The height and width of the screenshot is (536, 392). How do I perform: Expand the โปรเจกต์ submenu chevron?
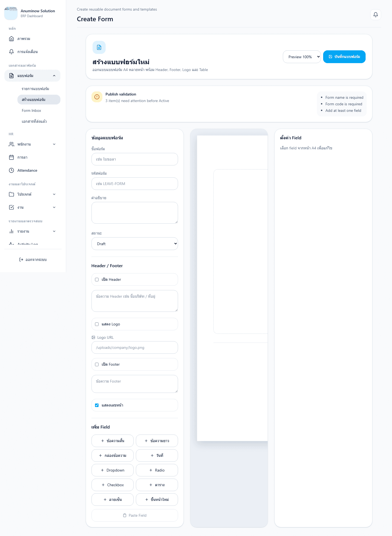pyautogui.click(x=54, y=194)
